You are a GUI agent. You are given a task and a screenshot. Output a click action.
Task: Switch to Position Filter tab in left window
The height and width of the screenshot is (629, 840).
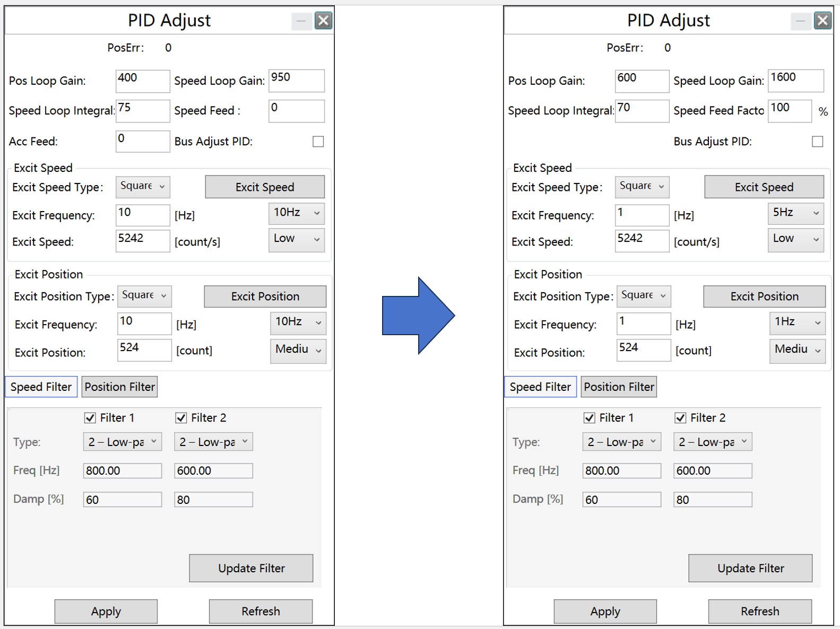119,387
